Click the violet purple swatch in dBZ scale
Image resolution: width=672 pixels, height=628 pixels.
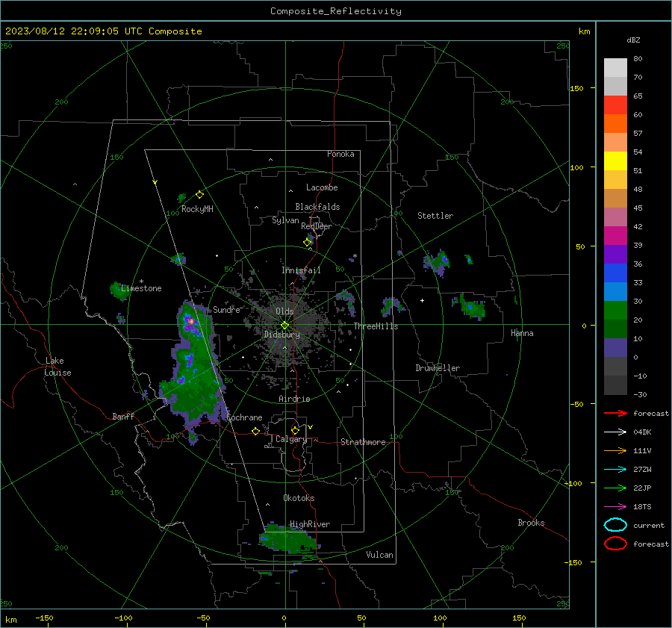click(615, 254)
